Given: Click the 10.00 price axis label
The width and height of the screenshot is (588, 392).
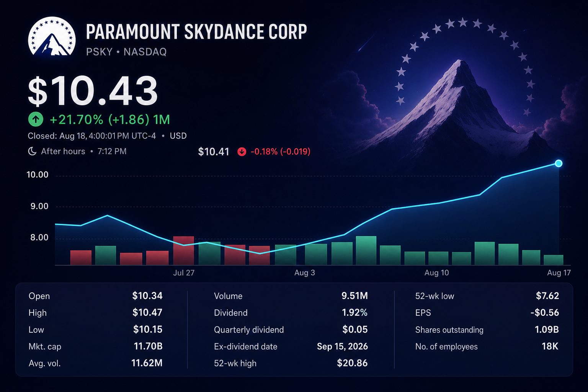Looking at the screenshot, I should 38,175.
